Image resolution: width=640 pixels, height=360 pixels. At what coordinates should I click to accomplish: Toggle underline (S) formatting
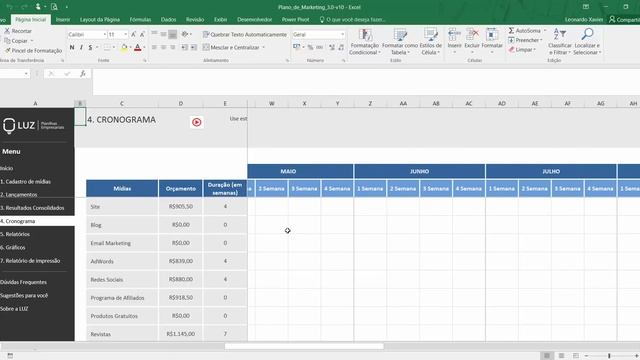click(x=90, y=47)
